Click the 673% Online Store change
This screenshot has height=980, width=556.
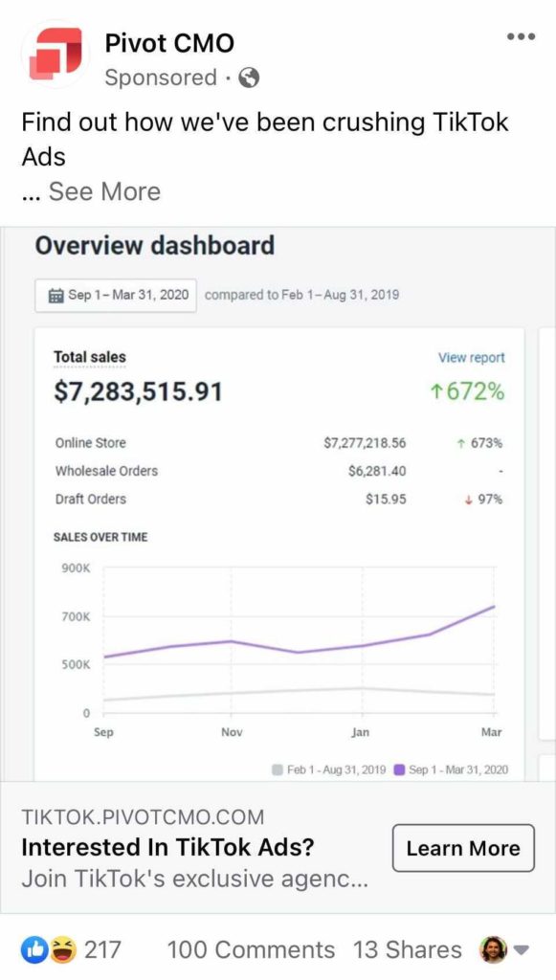point(479,443)
